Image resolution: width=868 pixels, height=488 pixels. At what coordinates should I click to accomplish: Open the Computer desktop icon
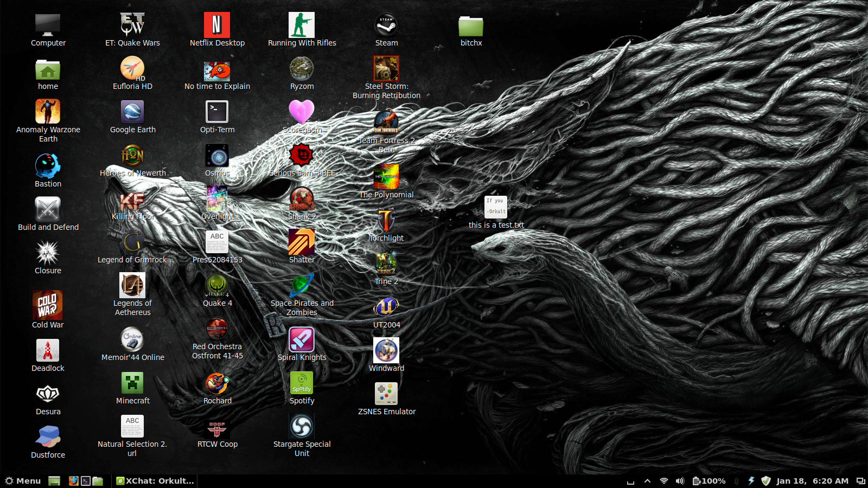(x=48, y=25)
